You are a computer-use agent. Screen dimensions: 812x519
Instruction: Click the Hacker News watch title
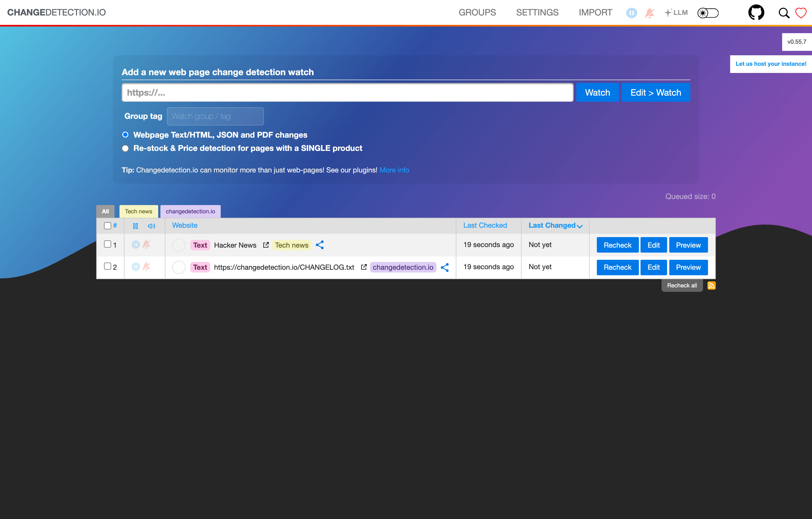coord(235,245)
